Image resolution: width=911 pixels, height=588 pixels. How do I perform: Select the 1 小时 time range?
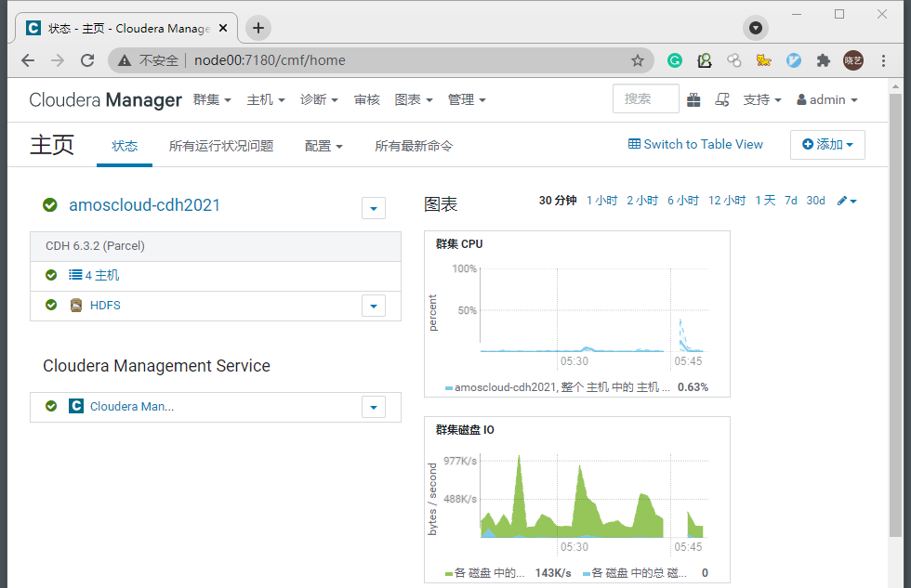pyautogui.click(x=602, y=201)
